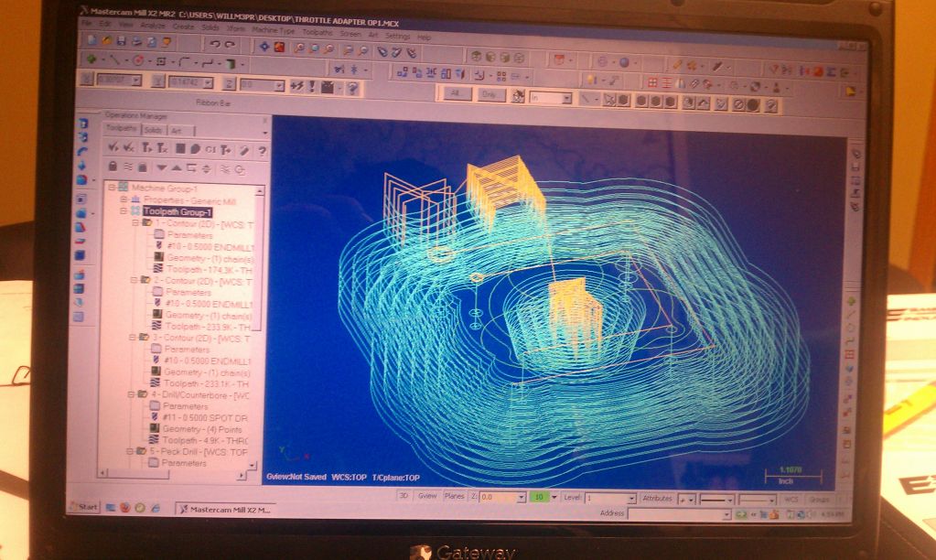Select the Create Point tool icon

point(91,59)
